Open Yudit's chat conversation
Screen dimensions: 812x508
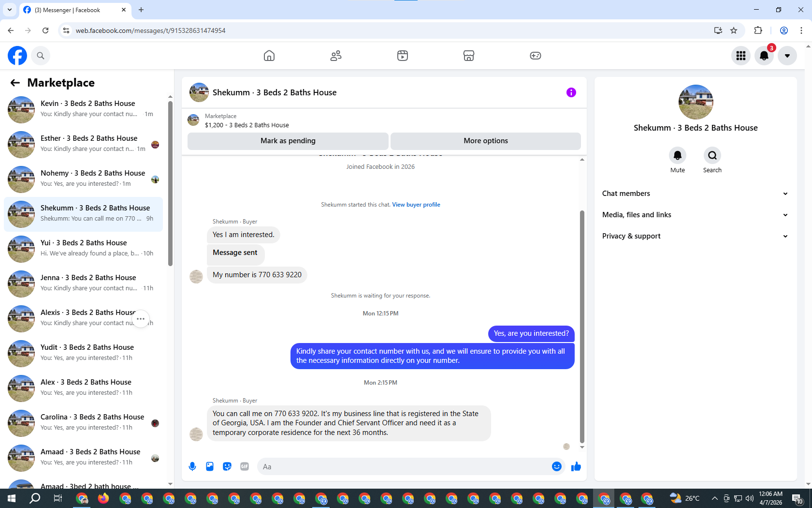coord(83,354)
